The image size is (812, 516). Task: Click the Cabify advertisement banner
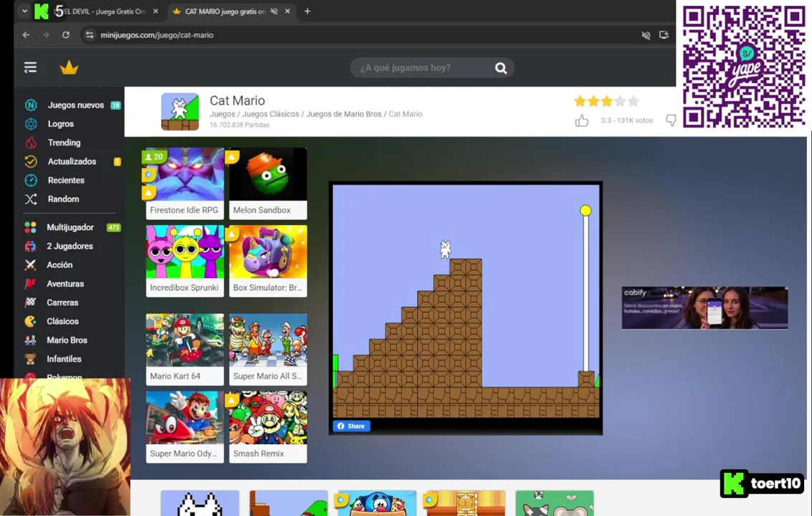coord(705,308)
